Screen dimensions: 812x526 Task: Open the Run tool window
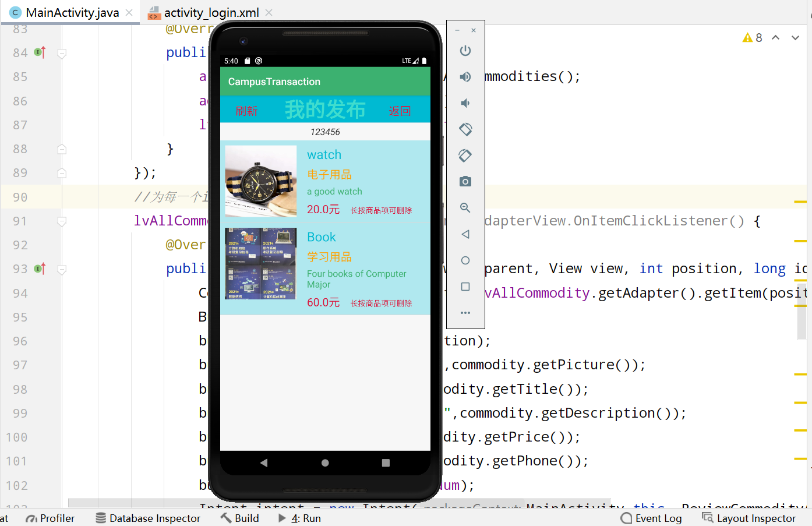coord(299,518)
